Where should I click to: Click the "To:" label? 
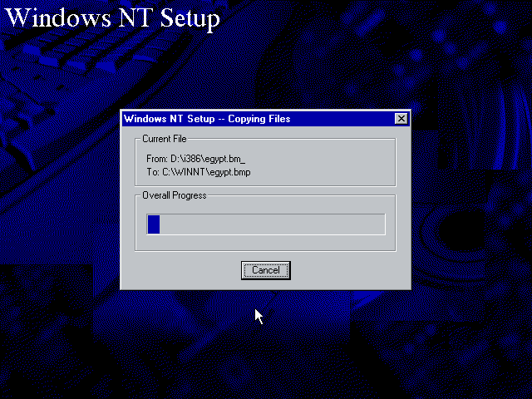152,172
